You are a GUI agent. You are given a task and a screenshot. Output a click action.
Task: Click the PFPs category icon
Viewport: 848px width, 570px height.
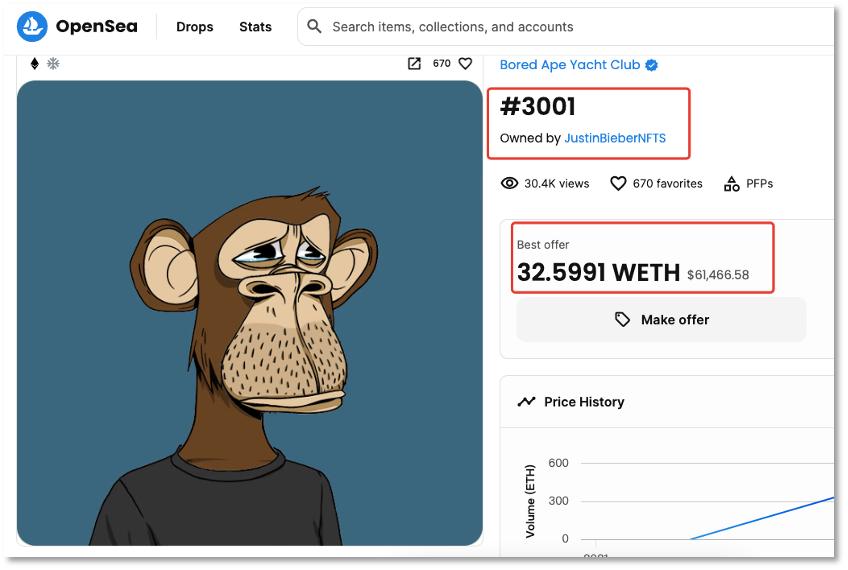click(x=731, y=184)
